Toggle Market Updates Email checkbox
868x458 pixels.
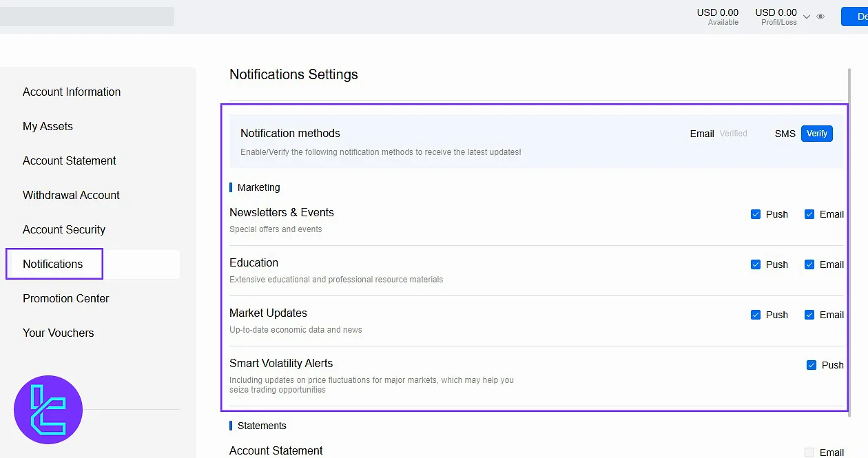click(x=809, y=315)
